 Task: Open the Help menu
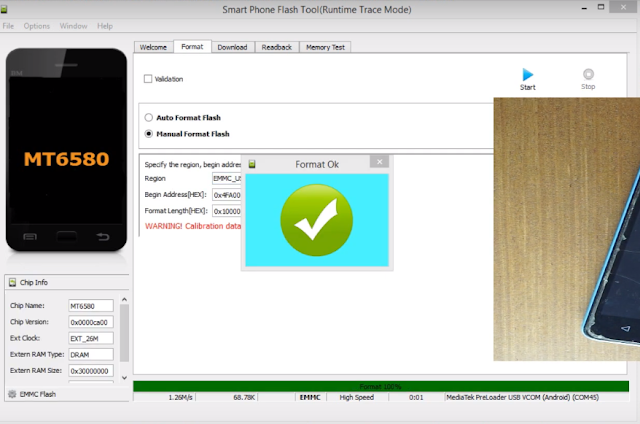tap(105, 26)
